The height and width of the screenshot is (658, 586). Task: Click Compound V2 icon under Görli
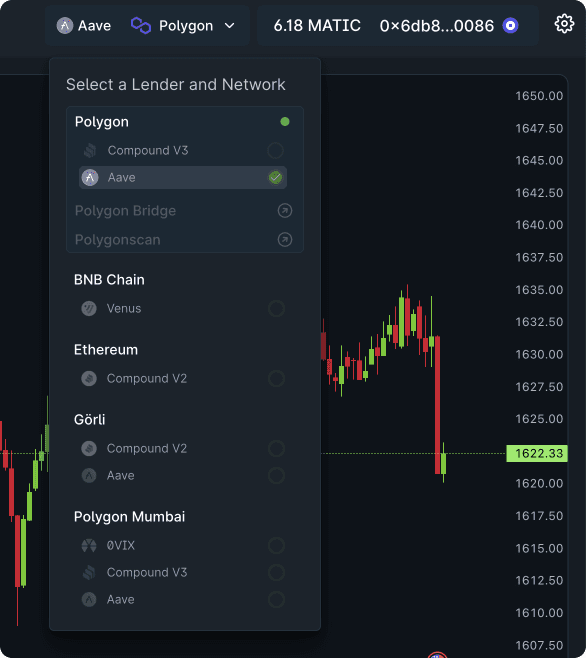coord(89,448)
